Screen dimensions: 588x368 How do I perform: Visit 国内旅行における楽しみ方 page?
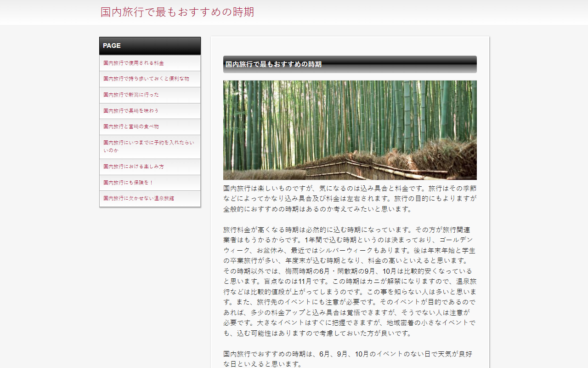coord(150,167)
